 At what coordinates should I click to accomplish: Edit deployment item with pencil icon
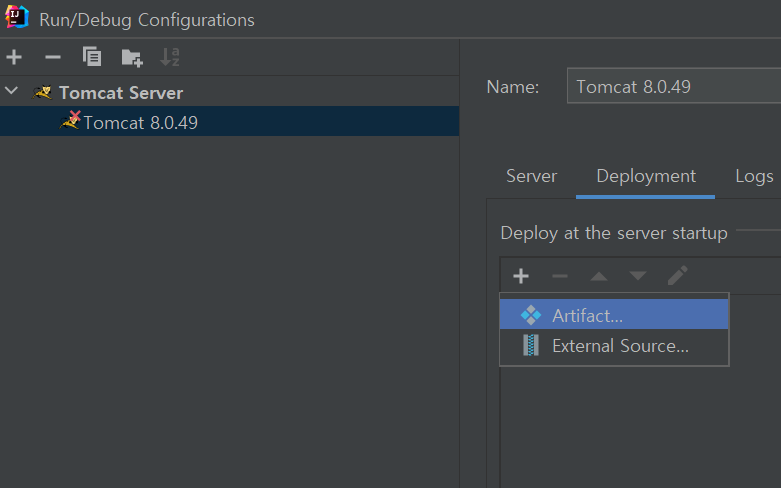(677, 275)
